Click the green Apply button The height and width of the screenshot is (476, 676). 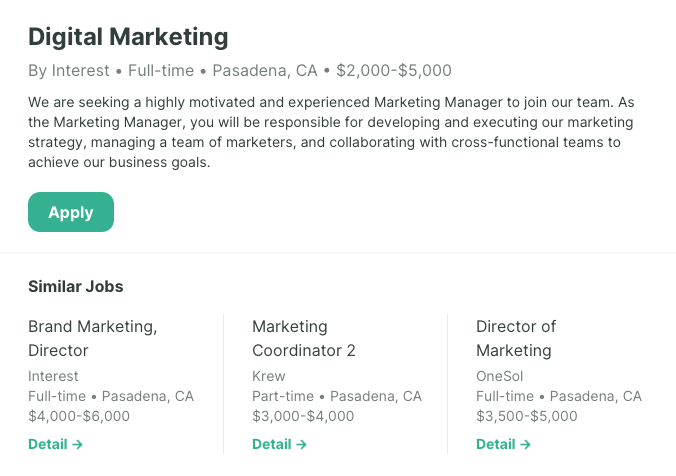pos(71,212)
